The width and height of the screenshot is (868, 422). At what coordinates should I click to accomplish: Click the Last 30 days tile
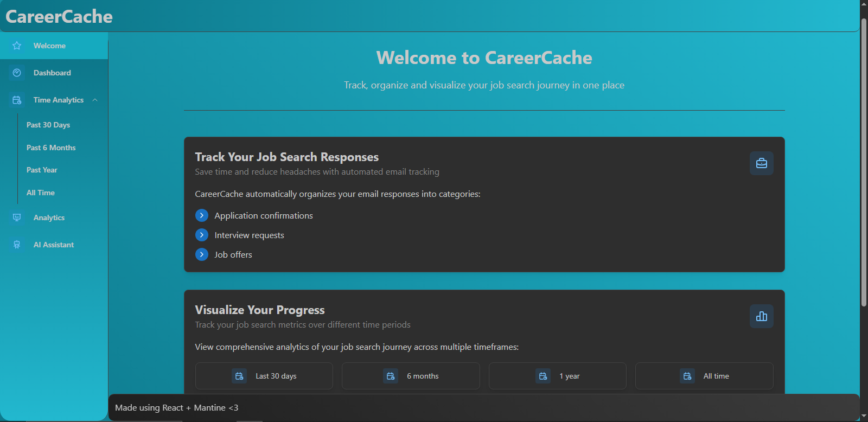coord(264,376)
